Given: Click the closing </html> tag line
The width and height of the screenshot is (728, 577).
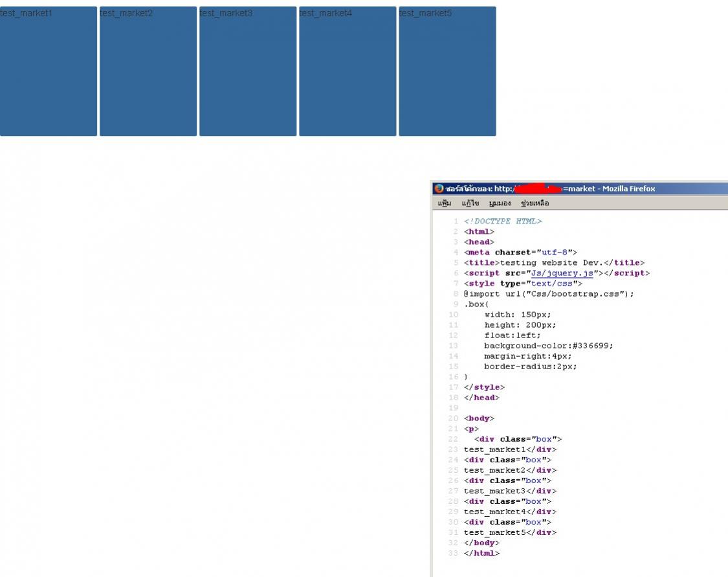Looking at the screenshot, I should point(482,553).
